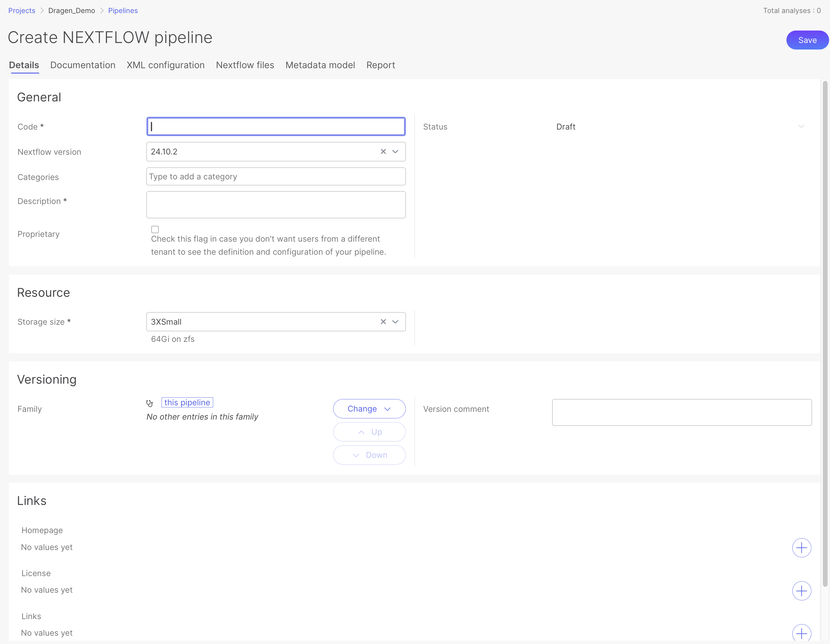Add a License link value
This screenshot has width=830, height=644.
click(x=801, y=590)
